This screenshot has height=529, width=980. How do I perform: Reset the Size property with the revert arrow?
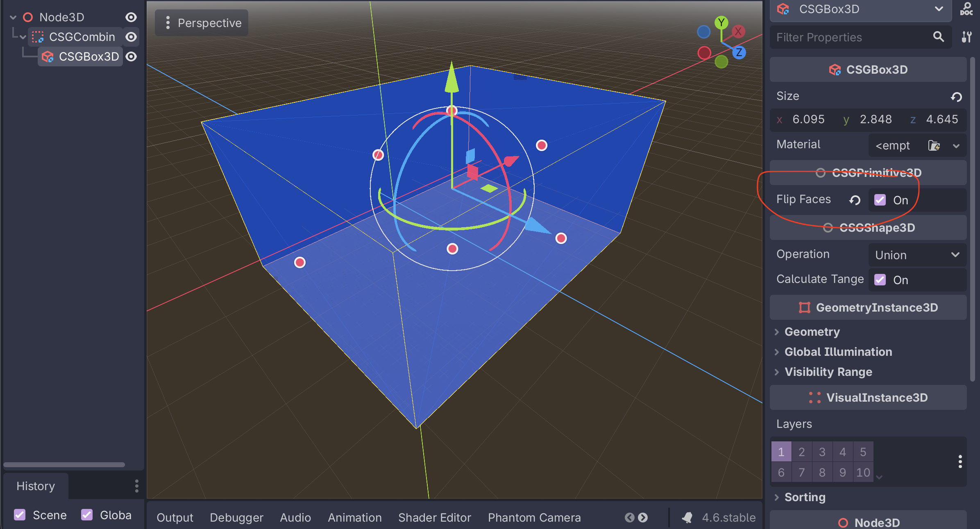click(956, 97)
